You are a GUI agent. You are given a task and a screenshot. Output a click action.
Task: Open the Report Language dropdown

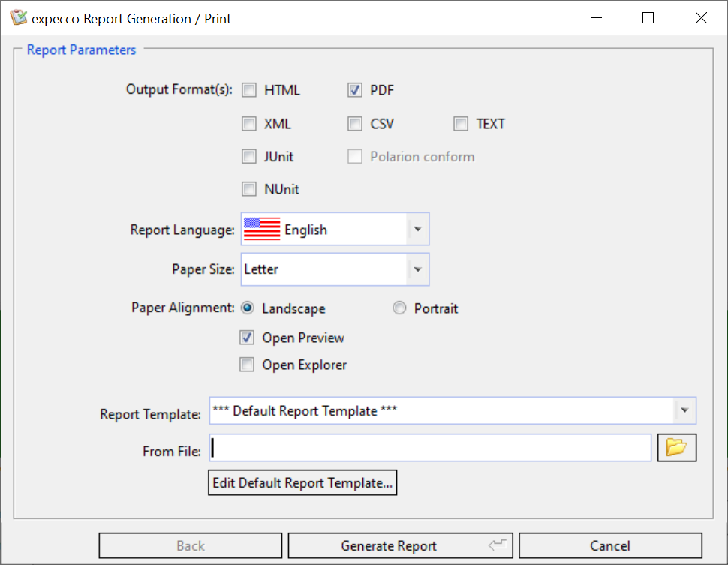point(417,230)
